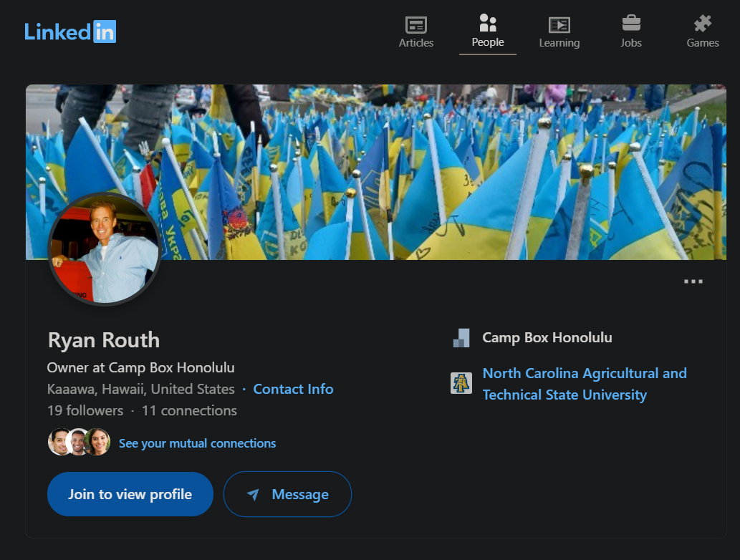The image size is (740, 560).
Task: Open the Games puzzle icon
Action: 703,23
